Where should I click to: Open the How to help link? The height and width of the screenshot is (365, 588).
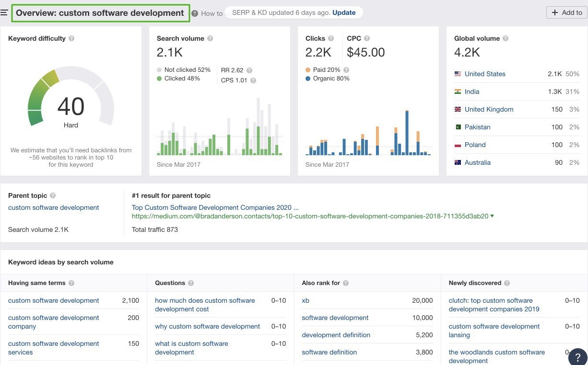[212, 13]
